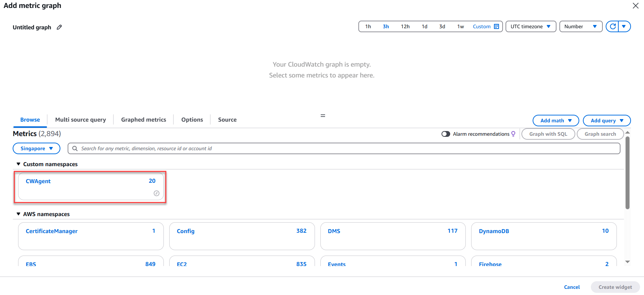644x295 pixels.
Task: Click the compass icon in CWAgent card
Action: (x=157, y=193)
